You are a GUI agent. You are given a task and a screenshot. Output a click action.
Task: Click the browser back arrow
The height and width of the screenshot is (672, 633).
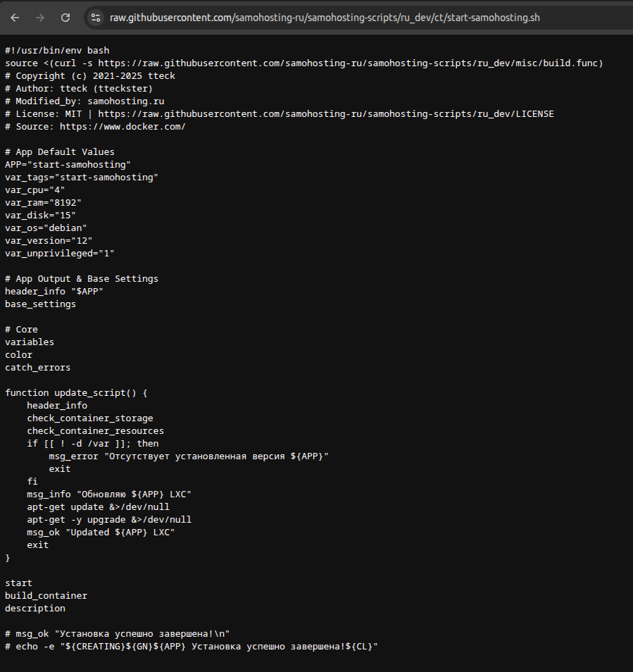(15, 17)
